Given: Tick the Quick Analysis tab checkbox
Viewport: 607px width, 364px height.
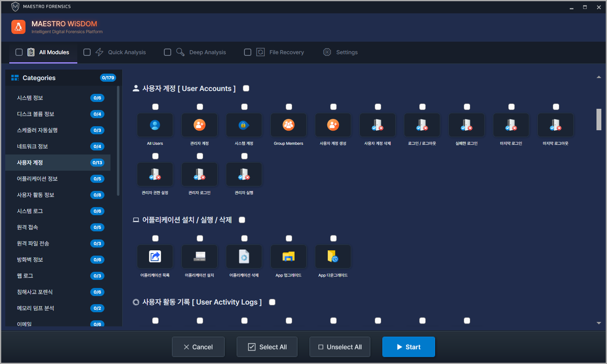Looking at the screenshot, I should [x=87, y=52].
